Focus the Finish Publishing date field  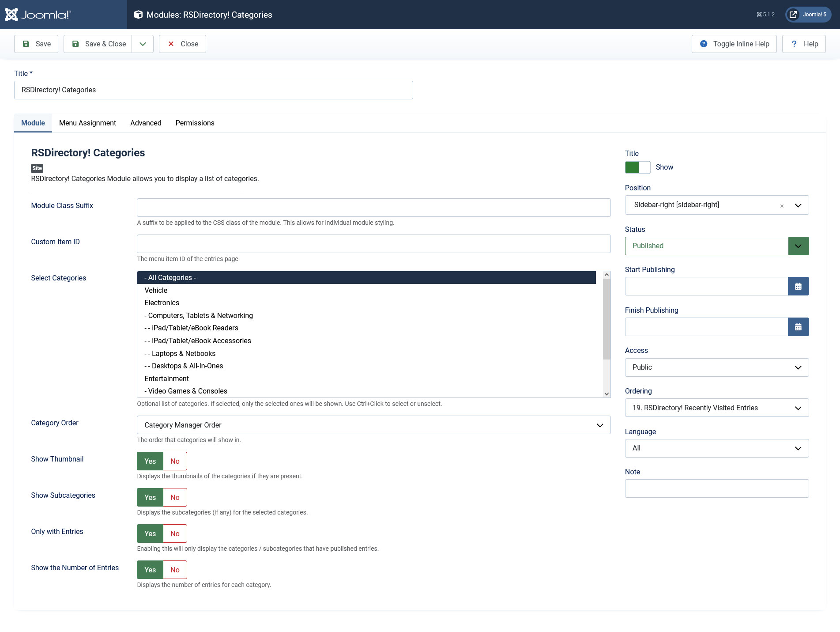(x=706, y=327)
